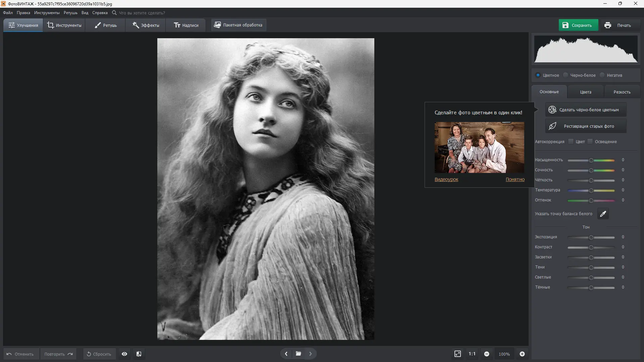Click the Насыщенность slider handle

coord(591,160)
